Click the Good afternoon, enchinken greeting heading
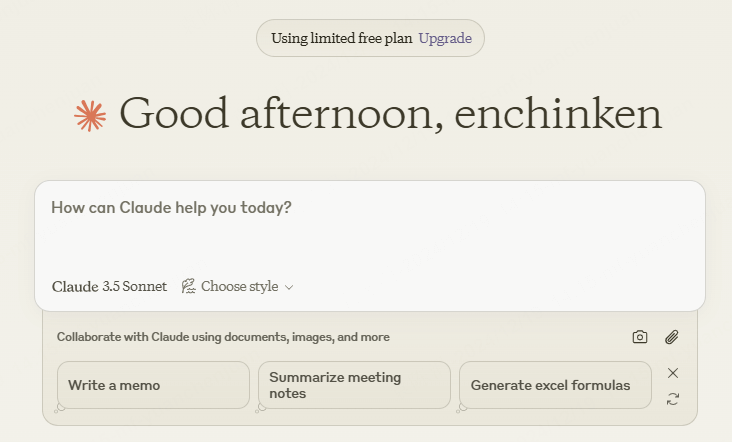 [x=391, y=114]
